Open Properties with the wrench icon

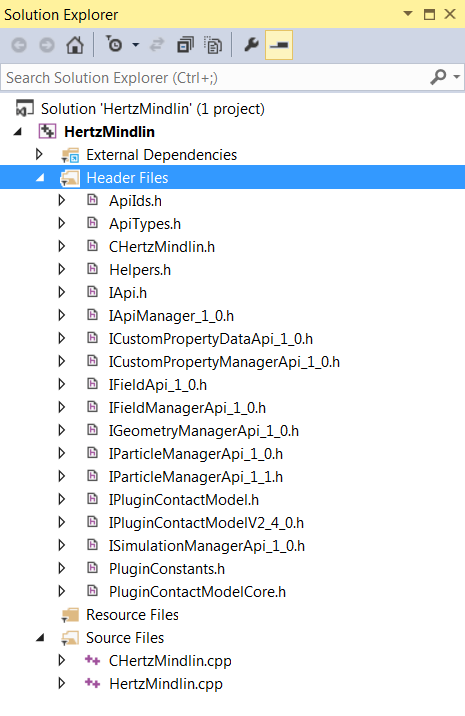point(251,45)
